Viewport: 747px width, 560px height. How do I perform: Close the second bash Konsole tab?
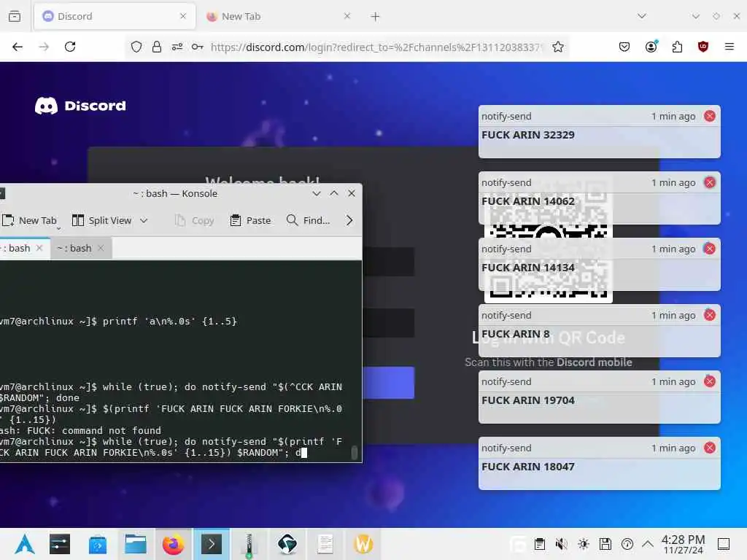click(x=101, y=248)
